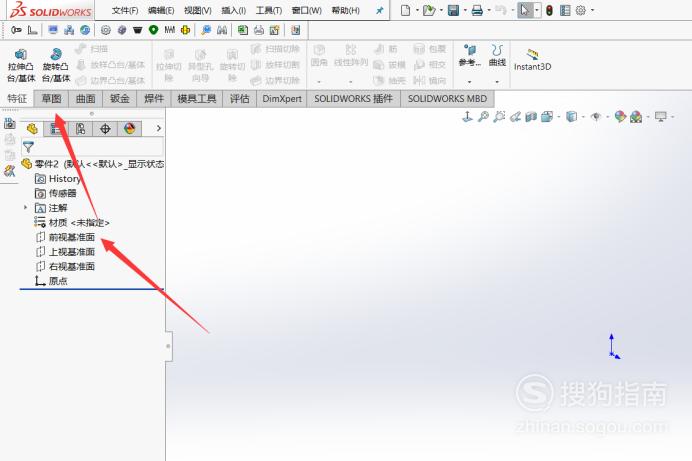Click the New document icon
The image size is (692, 461).
pyautogui.click(x=405, y=10)
